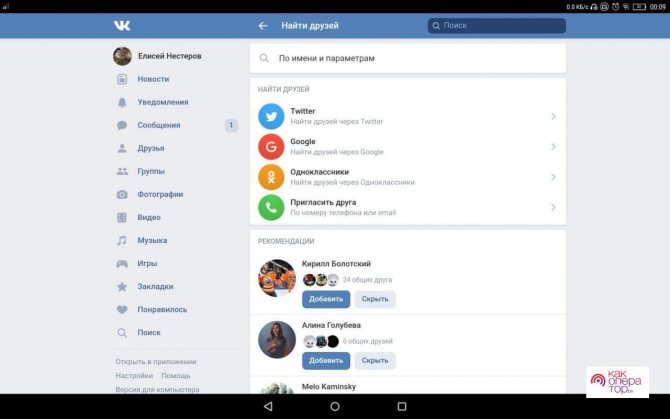The image size is (670, 419).
Task: Open the Сообщения speech bubble icon
Action: (122, 125)
